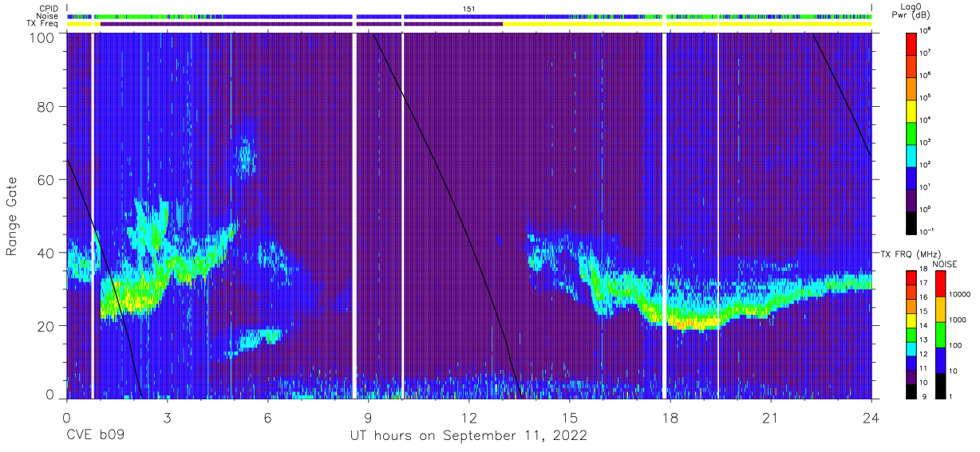Screen dimensions: 980x452
Task: Click the 'UT hours on September 11, 2022' axis title
Action: point(469,436)
